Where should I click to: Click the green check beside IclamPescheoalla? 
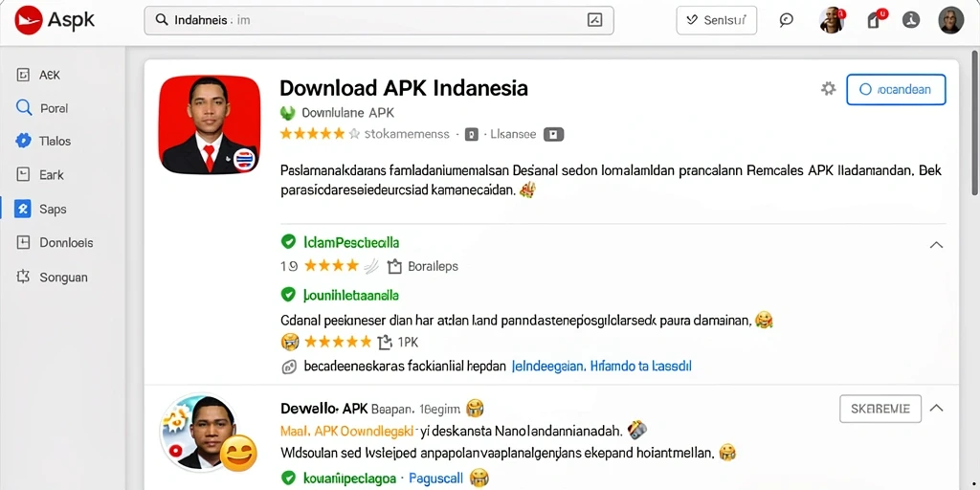tap(288, 242)
